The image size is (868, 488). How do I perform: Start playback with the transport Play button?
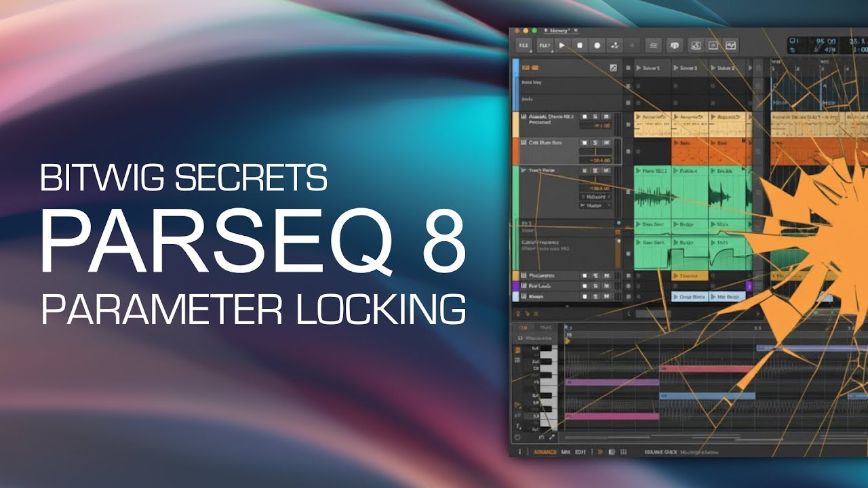click(x=562, y=45)
